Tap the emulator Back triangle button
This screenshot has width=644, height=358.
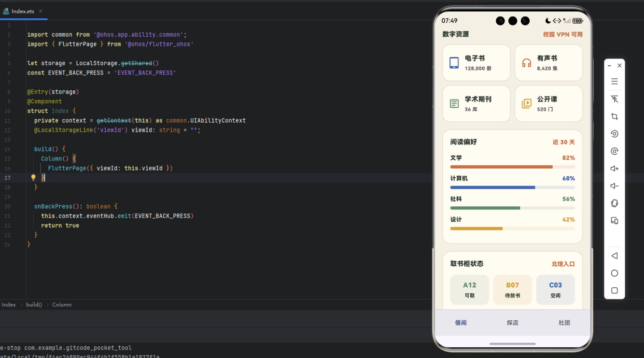click(615, 256)
